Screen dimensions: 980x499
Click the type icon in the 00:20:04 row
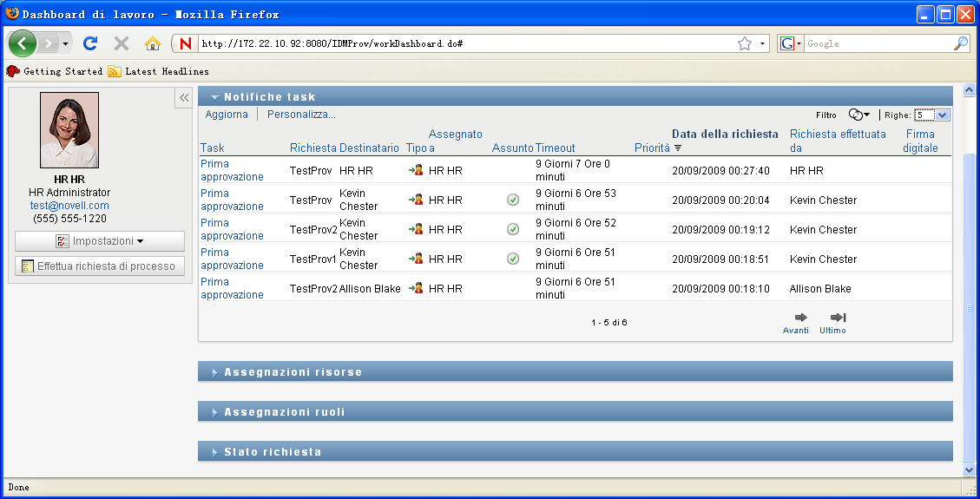[x=417, y=200]
